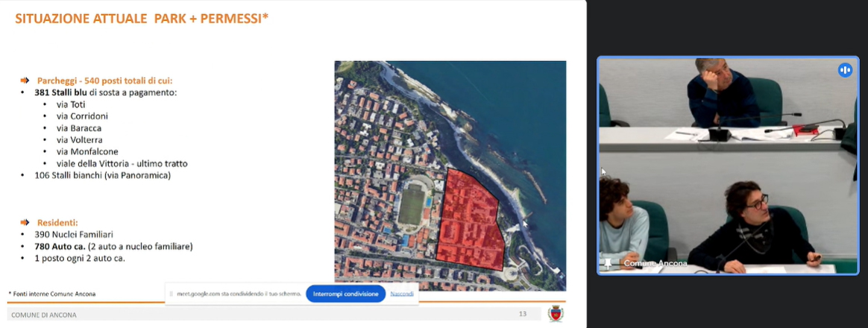Click the via Monfalcone list entry
The width and height of the screenshot is (868, 328).
(87, 151)
